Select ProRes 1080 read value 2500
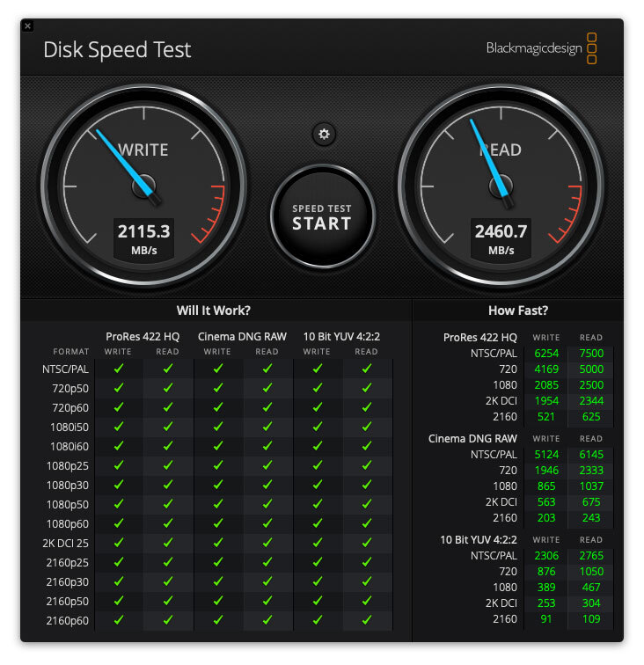644x665 pixels. tap(591, 385)
